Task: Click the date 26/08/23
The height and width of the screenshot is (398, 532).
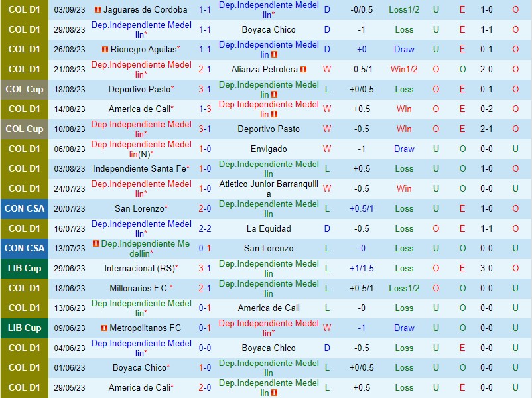Action: click(x=69, y=50)
